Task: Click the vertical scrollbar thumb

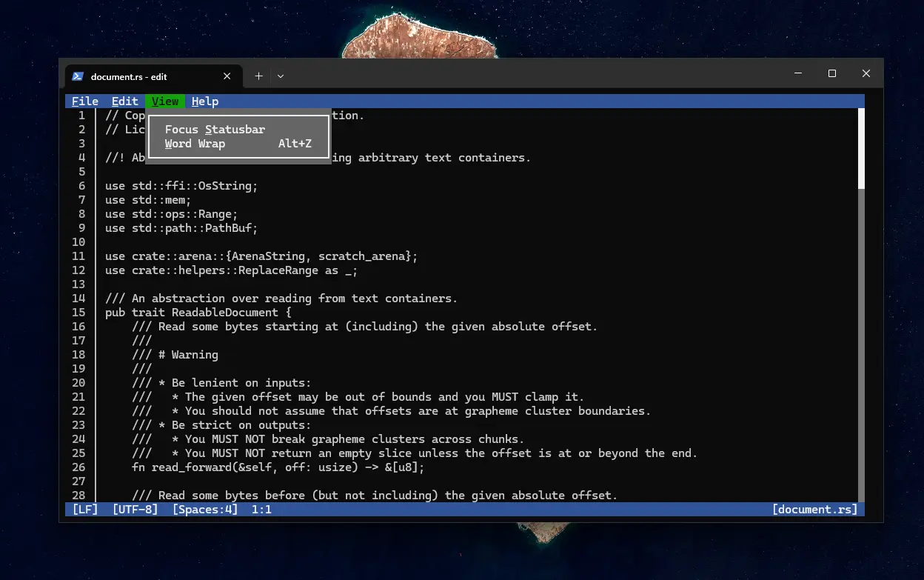Action: [x=861, y=148]
